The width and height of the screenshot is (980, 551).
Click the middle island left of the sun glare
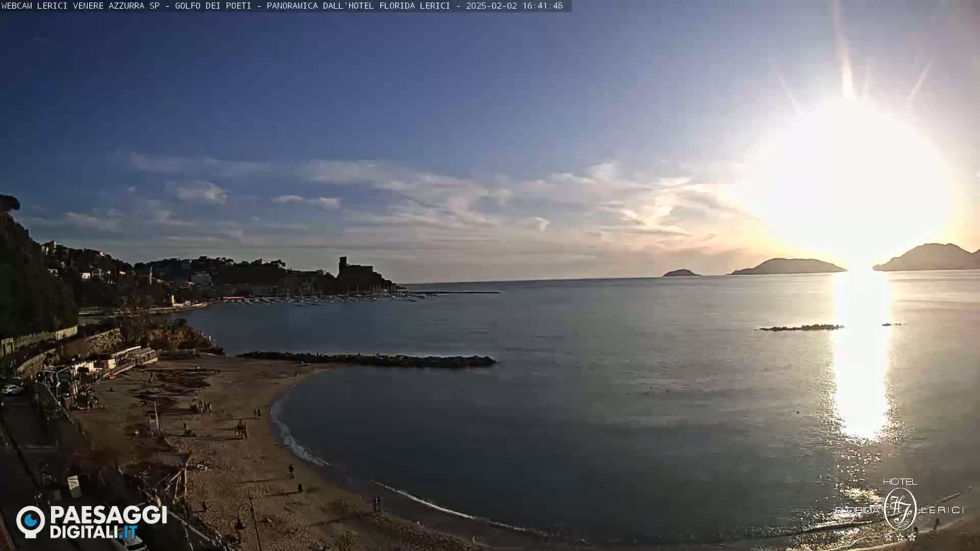[x=788, y=267]
